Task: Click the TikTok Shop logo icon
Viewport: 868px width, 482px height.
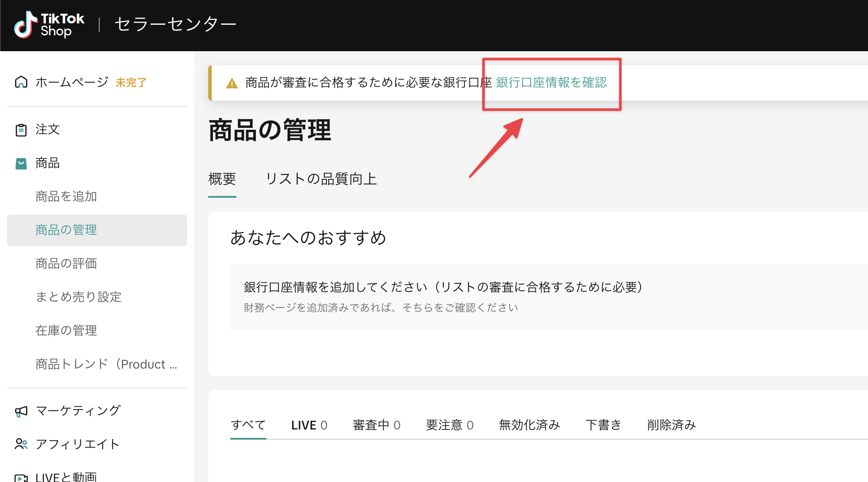Action: [x=25, y=25]
